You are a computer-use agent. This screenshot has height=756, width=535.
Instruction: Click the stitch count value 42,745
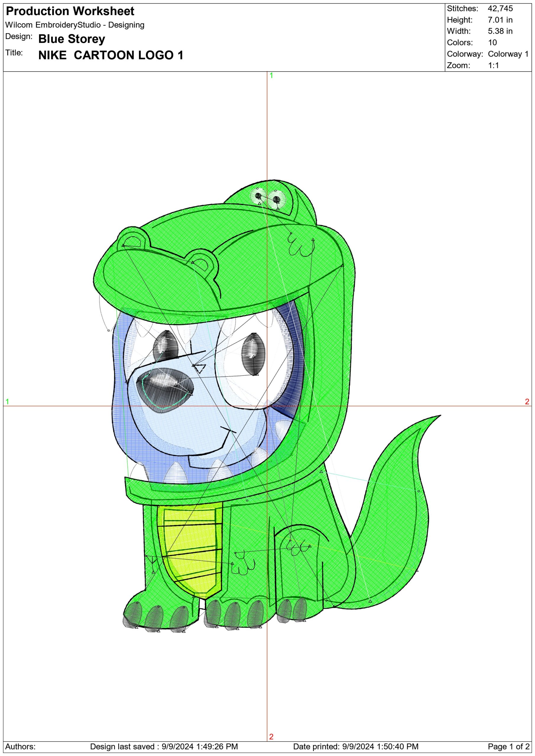point(500,9)
